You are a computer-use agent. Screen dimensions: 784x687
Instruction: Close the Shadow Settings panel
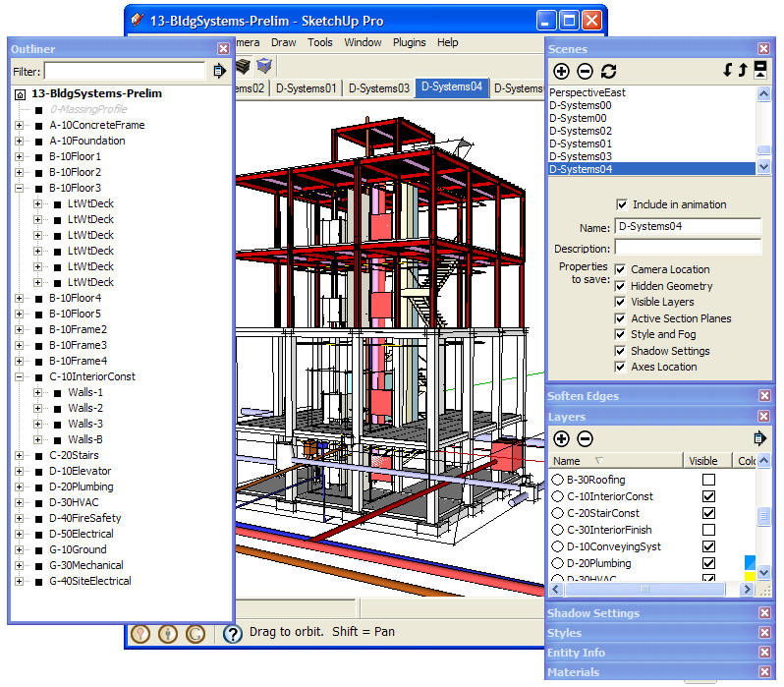[764, 613]
